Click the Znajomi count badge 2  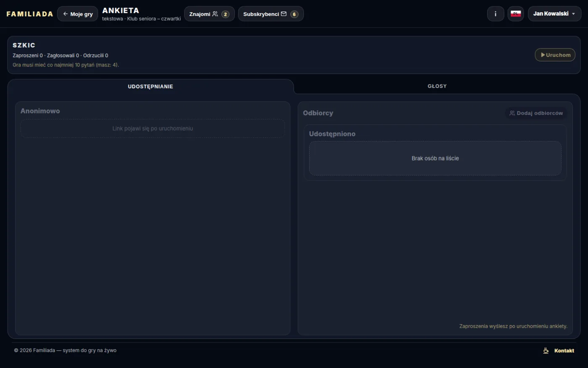click(226, 14)
